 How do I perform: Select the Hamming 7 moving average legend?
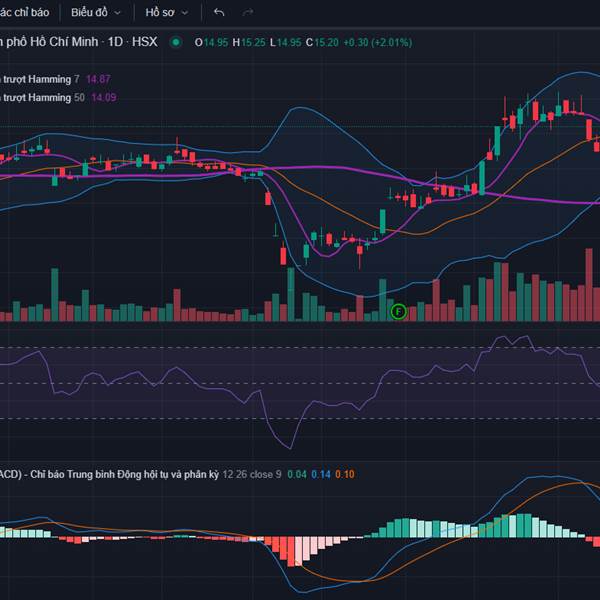pos(40,79)
